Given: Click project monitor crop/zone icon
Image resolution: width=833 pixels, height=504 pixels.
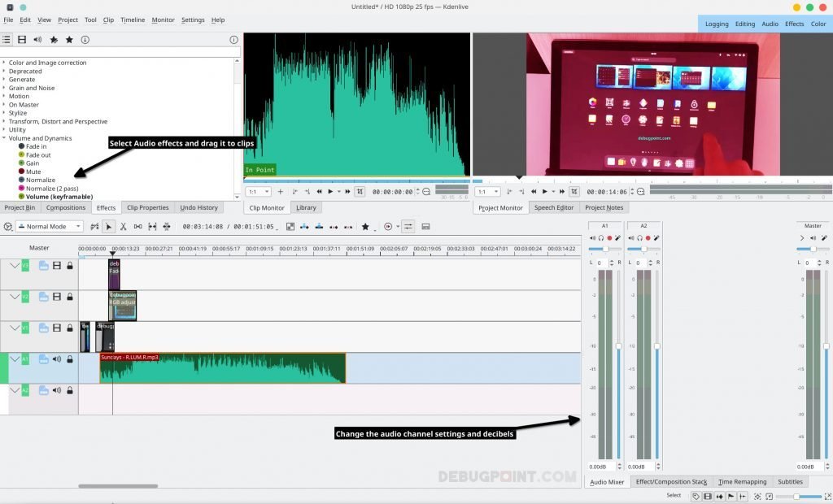Looking at the screenshot, I should (x=574, y=192).
